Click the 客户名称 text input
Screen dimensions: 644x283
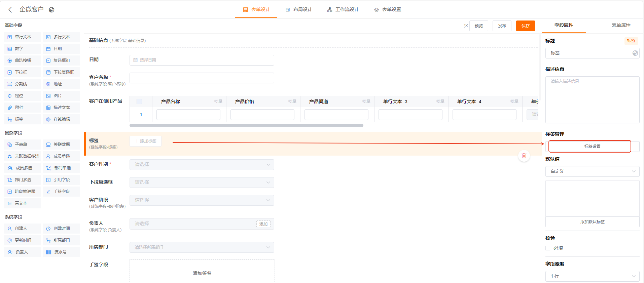pos(202,78)
